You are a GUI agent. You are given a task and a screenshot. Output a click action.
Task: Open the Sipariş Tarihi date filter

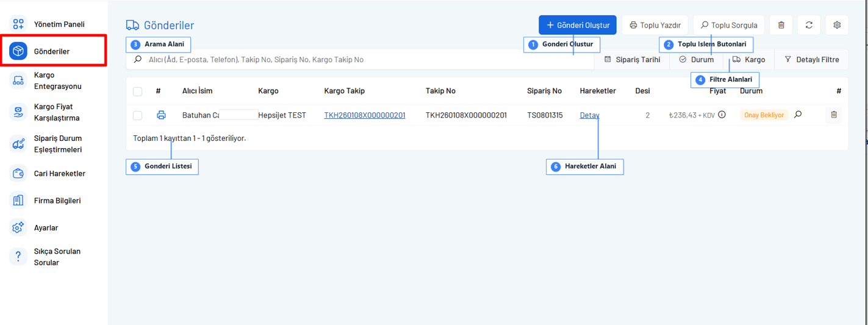tap(632, 60)
